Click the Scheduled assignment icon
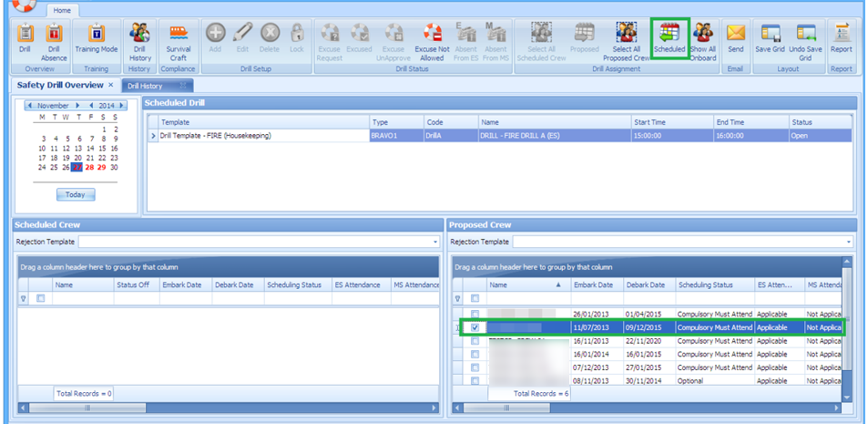Screen dimensions: 868x424 669,38
